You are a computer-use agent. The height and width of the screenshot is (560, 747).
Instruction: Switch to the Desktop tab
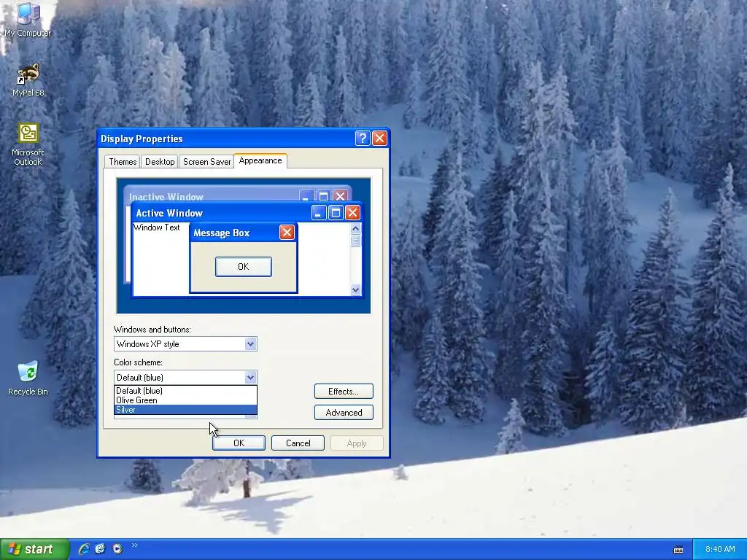click(160, 161)
